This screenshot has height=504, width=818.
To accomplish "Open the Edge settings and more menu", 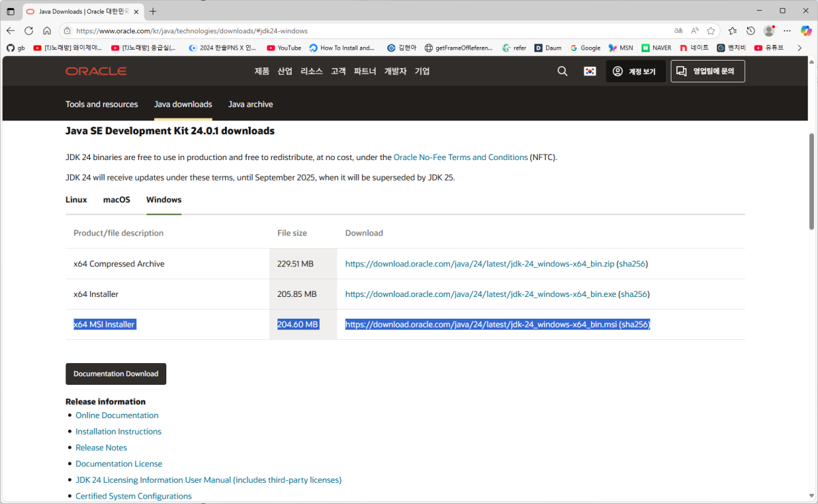I will tap(787, 31).
